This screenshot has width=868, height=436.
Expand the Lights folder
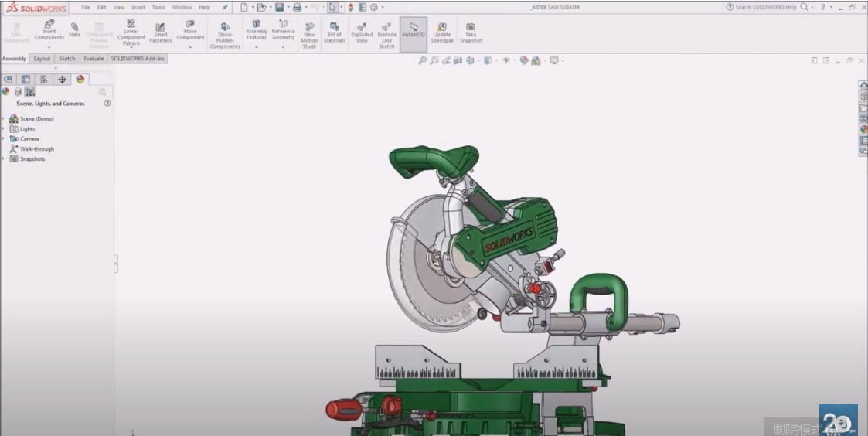[x=4, y=128]
